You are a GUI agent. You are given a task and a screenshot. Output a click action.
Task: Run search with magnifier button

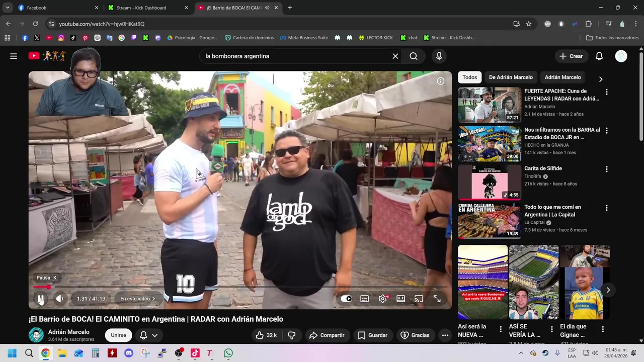414,56
